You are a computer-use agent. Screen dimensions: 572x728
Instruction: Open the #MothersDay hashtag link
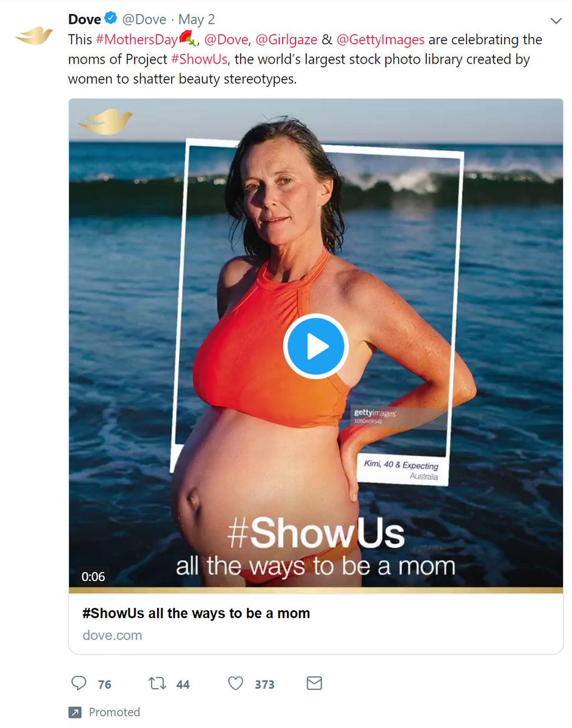click(x=136, y=39)
